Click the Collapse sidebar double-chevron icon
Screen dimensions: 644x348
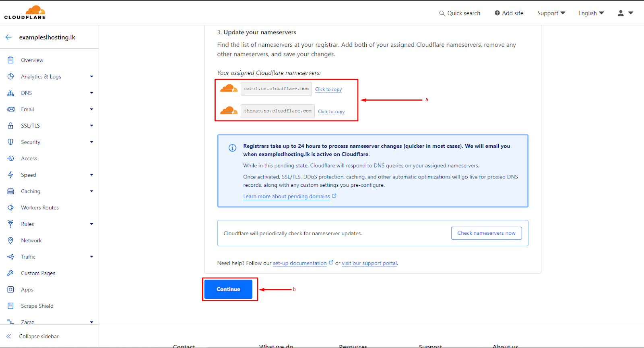pyautogui.click(x=8, y=336)
